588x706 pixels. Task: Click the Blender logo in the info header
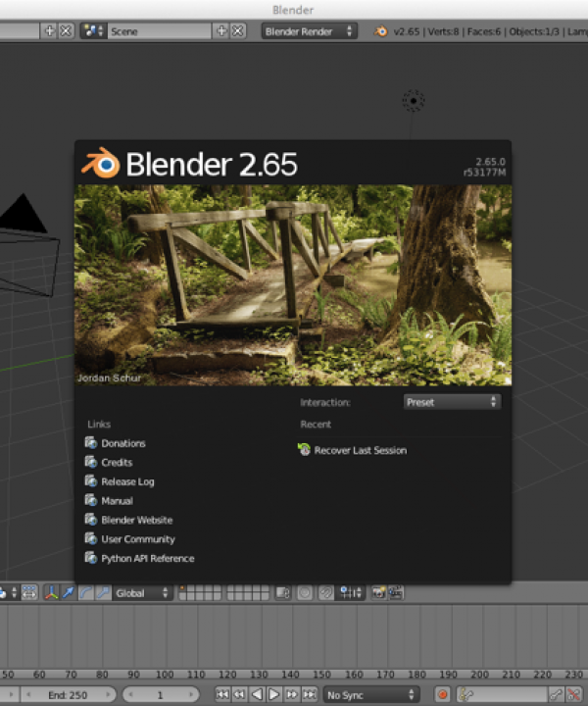380,31
